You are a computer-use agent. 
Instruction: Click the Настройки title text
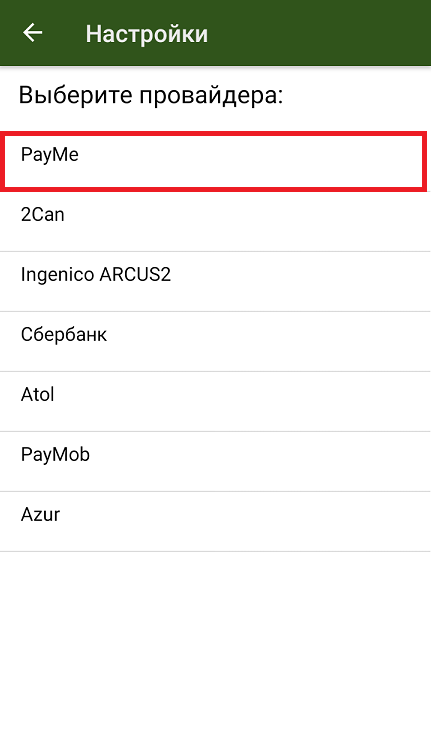147,34
